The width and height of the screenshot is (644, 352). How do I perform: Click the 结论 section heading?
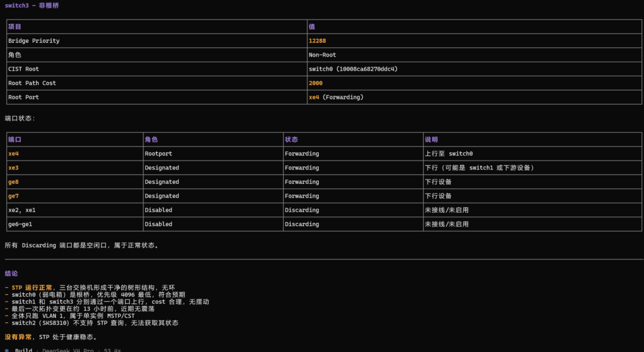11,273
